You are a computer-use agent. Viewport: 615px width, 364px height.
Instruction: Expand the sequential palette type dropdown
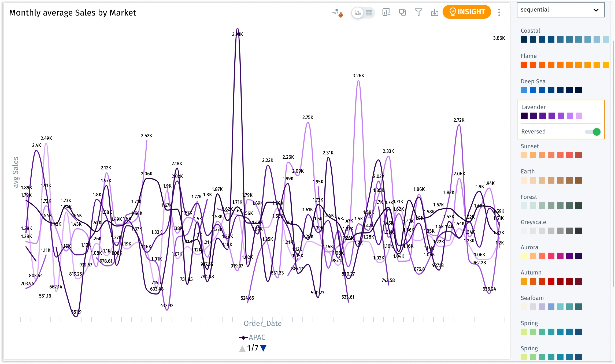click(x=561, y=10)
